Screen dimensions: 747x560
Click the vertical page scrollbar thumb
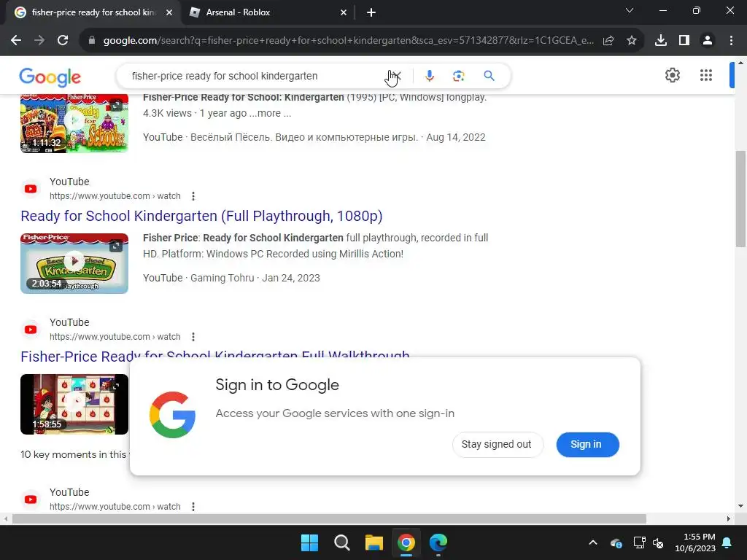coord(741,198)
